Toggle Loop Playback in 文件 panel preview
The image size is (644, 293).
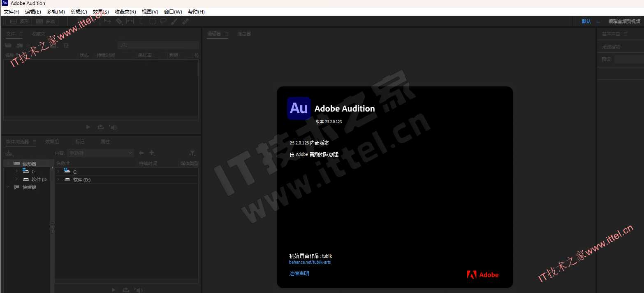point(100,127)
